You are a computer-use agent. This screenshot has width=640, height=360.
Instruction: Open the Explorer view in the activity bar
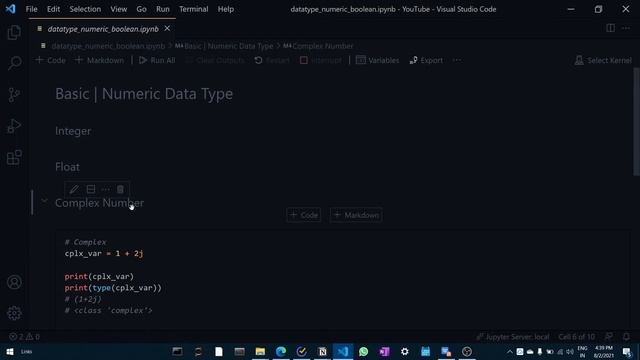(x=14, y=32)
